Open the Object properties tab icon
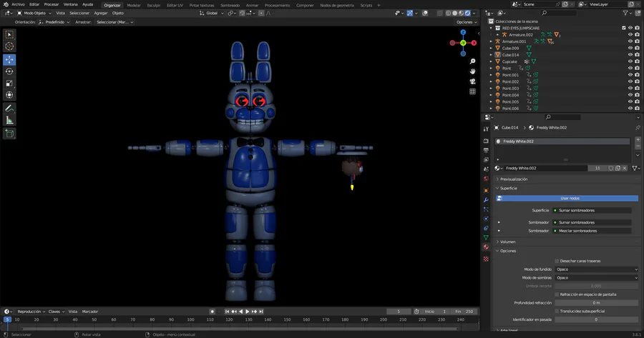This screenshot has width=644, height=338. 487,190
